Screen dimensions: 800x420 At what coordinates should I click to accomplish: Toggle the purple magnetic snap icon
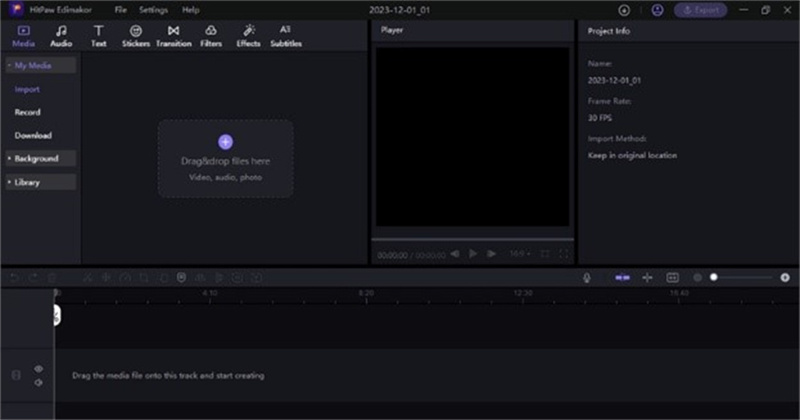pyautogui.click(x=622, y=278)
